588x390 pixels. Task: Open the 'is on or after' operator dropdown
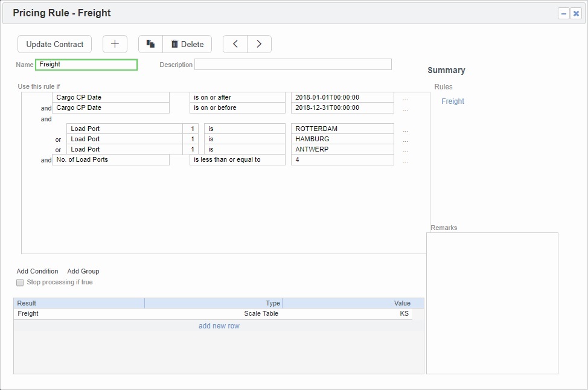click(x=237, y=97)
